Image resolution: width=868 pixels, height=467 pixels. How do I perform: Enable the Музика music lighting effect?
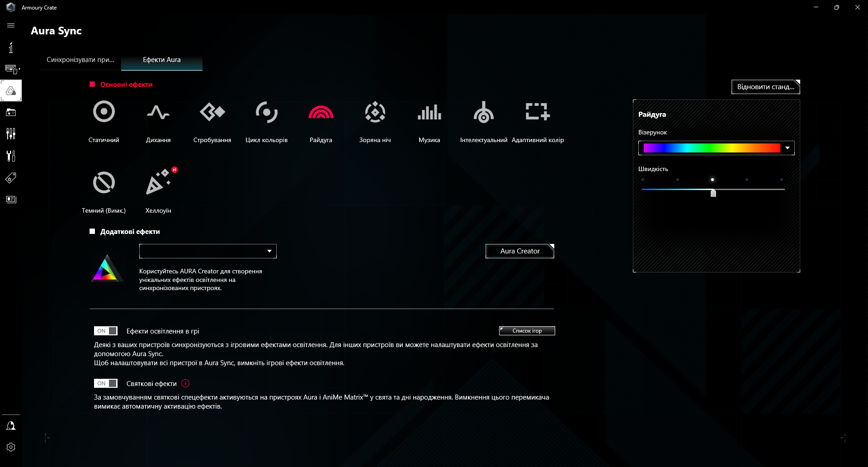coord(429,119)
